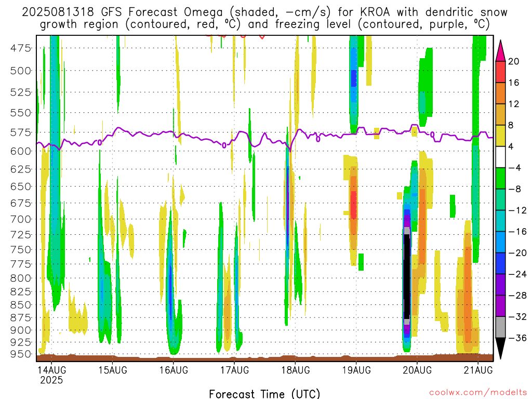Image resolution: width=532 pixels, height=399 pixels.
Task: Select the 700 pressure level label
Action: [21, 219]
